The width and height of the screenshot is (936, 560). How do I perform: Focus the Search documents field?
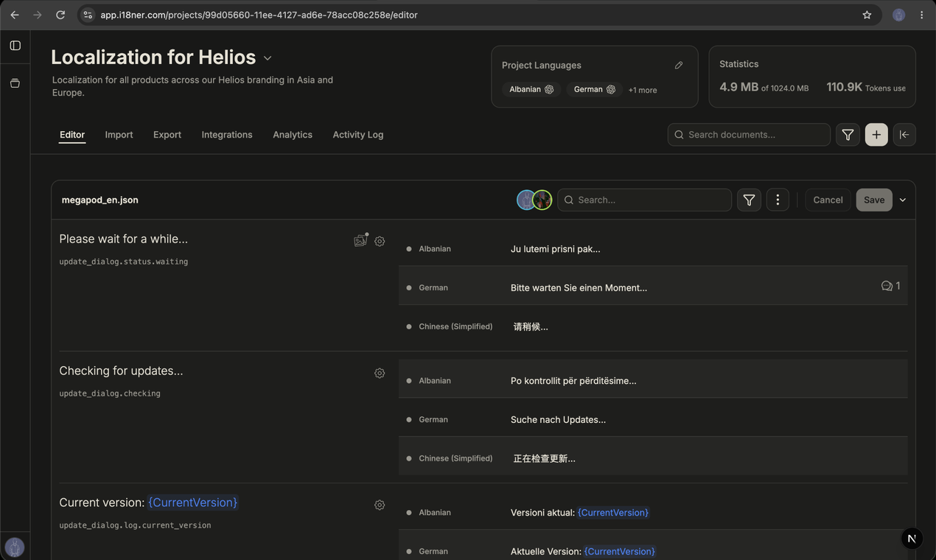click(749, 135)
